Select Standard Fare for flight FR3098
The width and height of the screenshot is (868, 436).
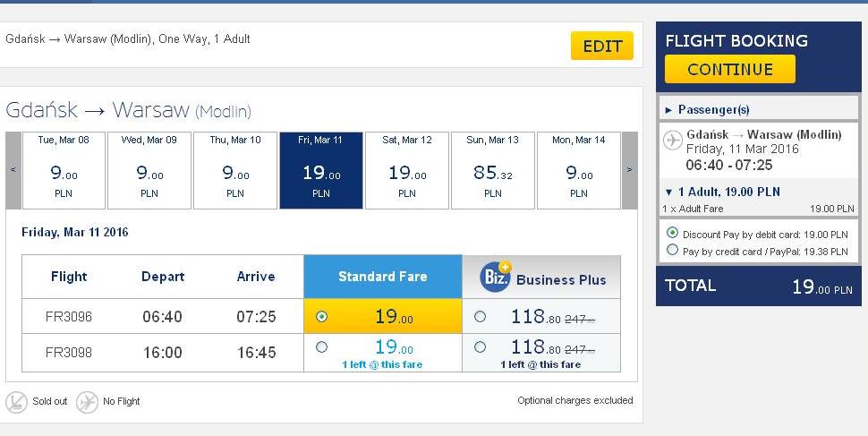pyautogui.click(x=321, y=347)
